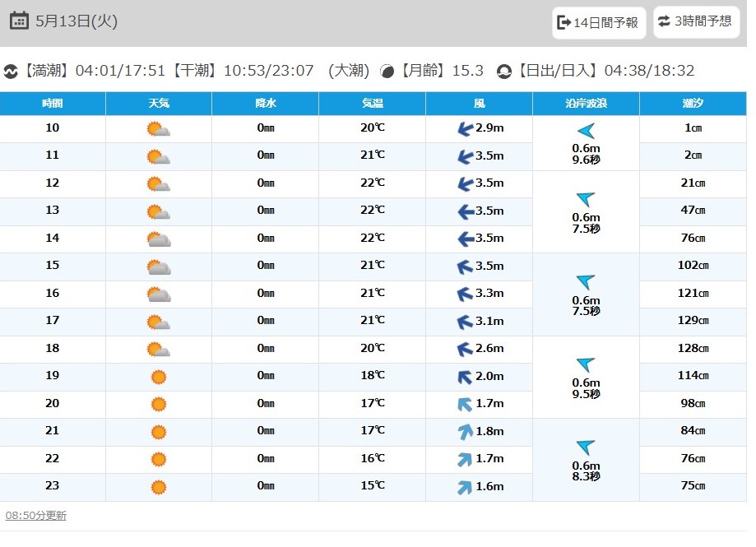756x547 pixels.
Task: Click the high tide times 04:01/17:51
Action: tap(120, 71)
